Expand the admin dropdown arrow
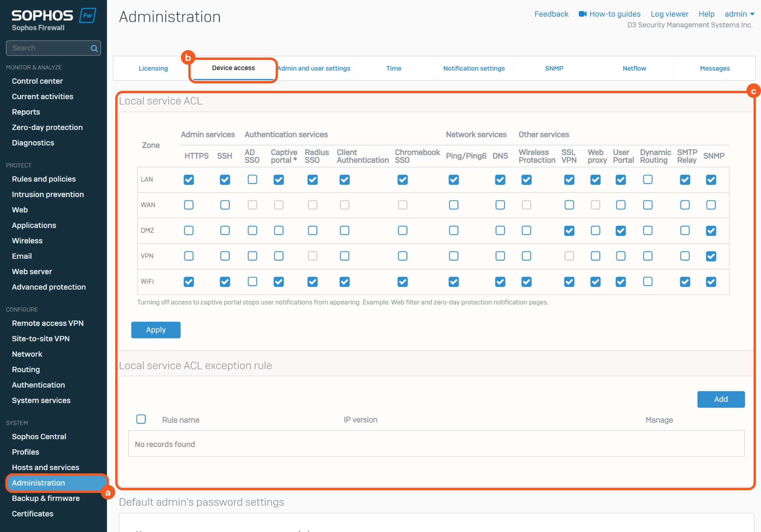 pos(752,14)
